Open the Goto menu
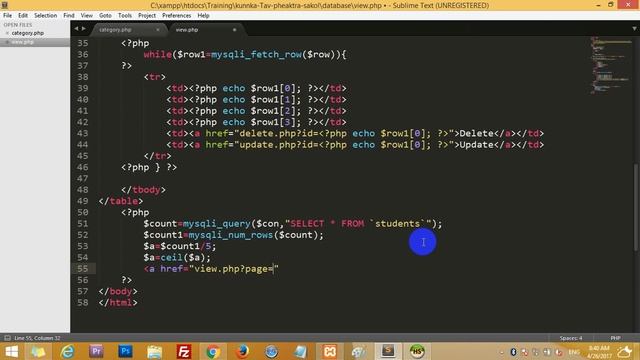Screen dimensions: 640x360 point(105,16)
